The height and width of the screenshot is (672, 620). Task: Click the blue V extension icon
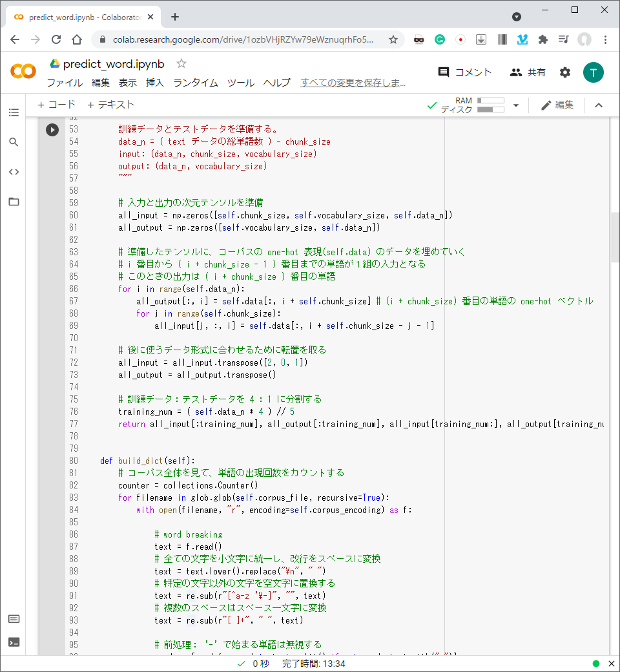point(522,40)
